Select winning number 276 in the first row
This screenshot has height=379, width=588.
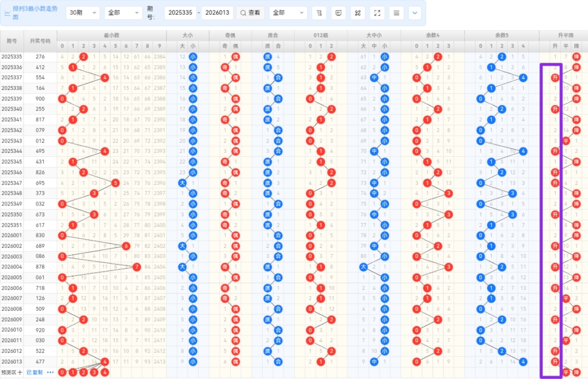click(x=40, y=57)
